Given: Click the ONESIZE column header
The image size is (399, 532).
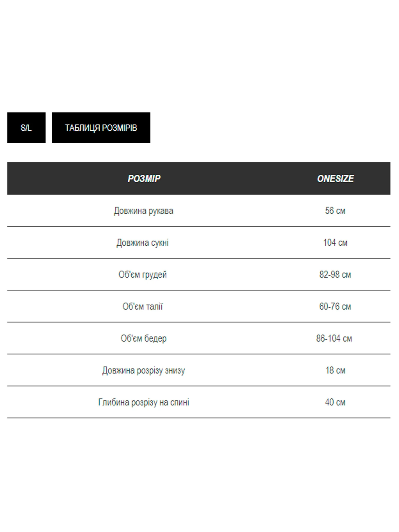Looking at the screenshot, I should [335, 179].
